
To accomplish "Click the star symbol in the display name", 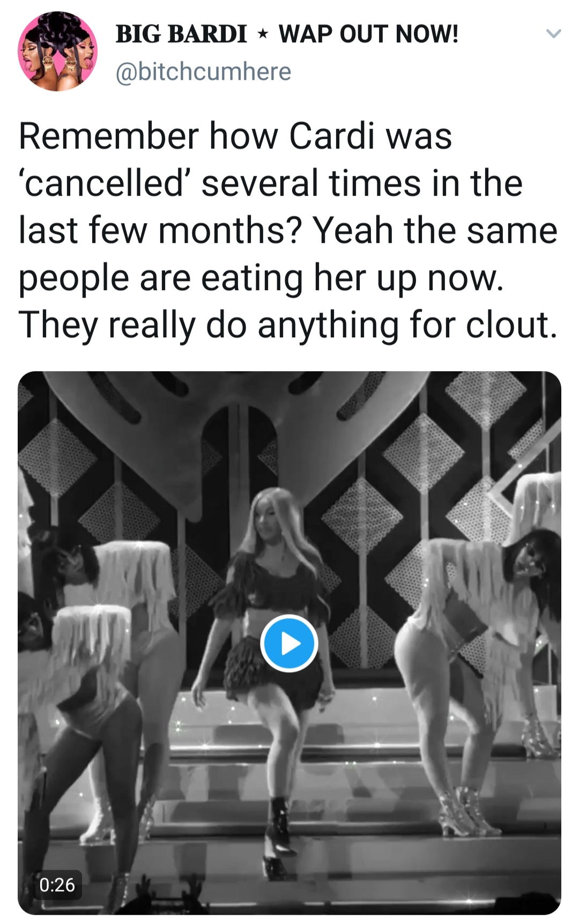I will click(x=263, y=35).
